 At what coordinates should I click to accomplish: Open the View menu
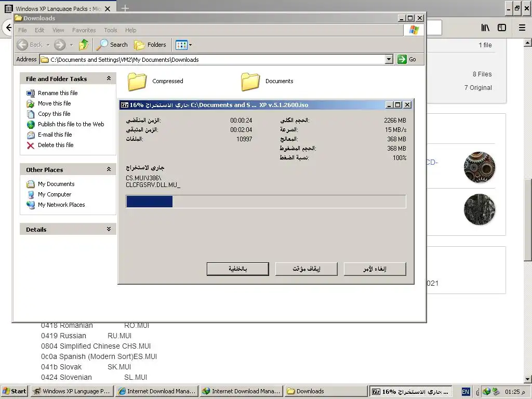(x=58, y=30)
